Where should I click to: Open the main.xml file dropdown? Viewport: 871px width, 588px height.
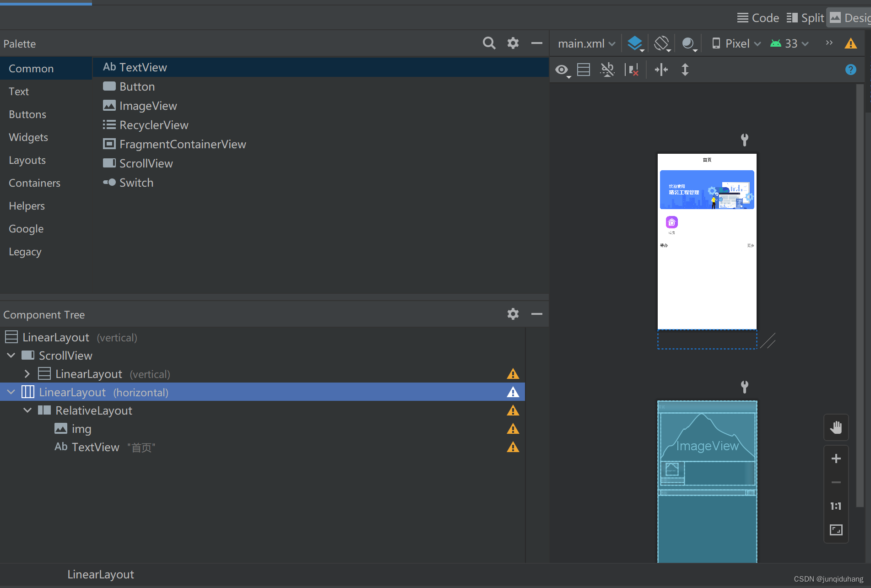[x=587, y=43]
